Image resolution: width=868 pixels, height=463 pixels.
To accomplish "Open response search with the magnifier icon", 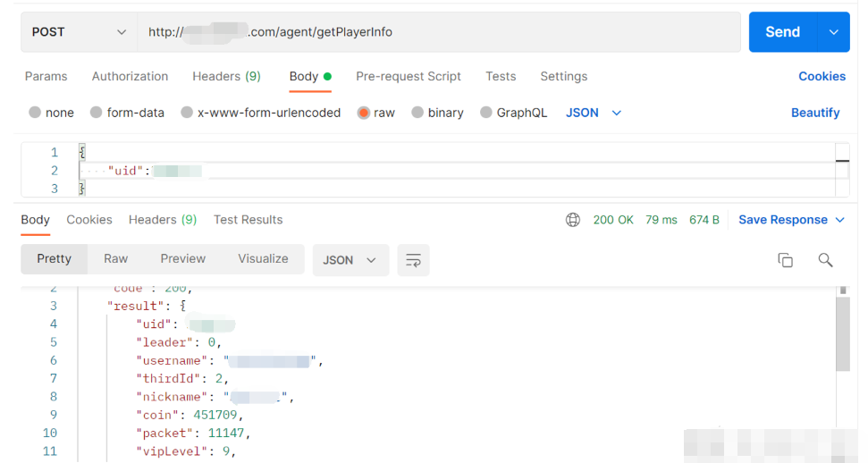I will [825, 260].
